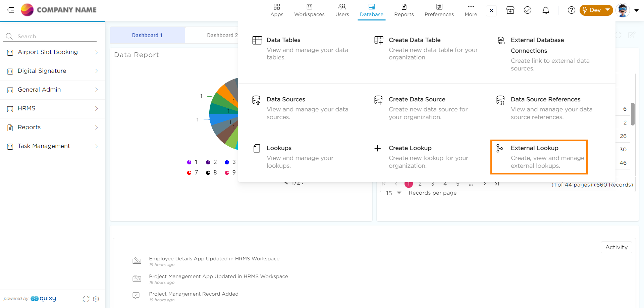Open the notifications bell
This screenshot has width=644, height=308.
[x=546, y=10]
